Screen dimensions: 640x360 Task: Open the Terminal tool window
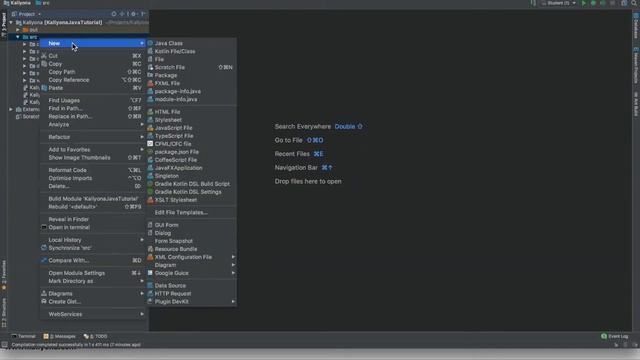(24, 336)
